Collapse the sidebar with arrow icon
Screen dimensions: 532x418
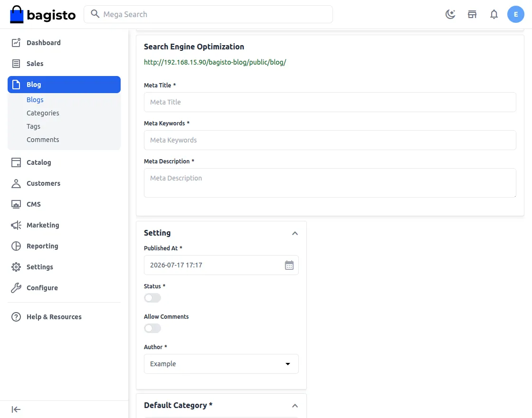pyautogui.click(x=16, y=409)
